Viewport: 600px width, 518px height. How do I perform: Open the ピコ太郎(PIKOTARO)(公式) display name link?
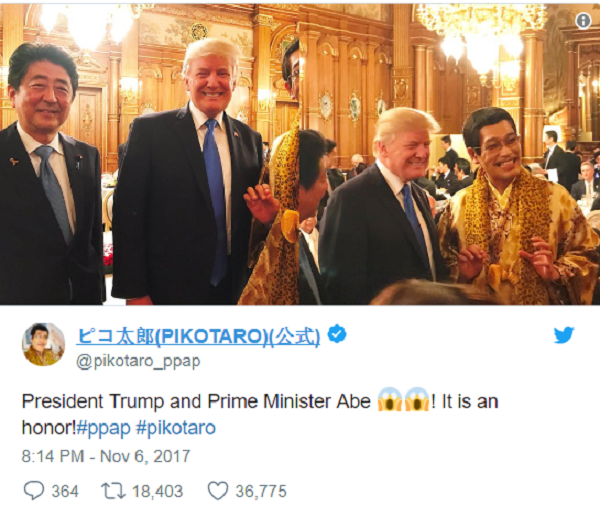[x=198, y=336]
